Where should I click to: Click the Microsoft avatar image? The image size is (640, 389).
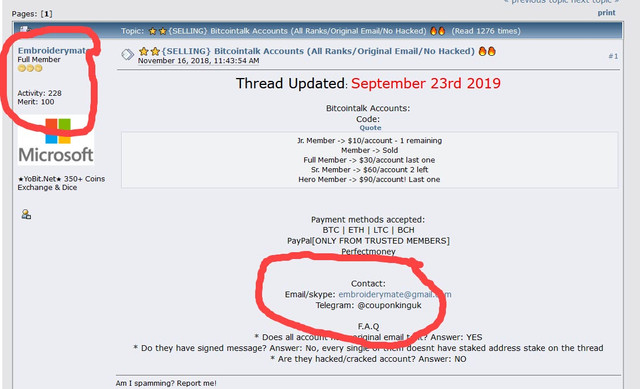(x=56, y=140)
